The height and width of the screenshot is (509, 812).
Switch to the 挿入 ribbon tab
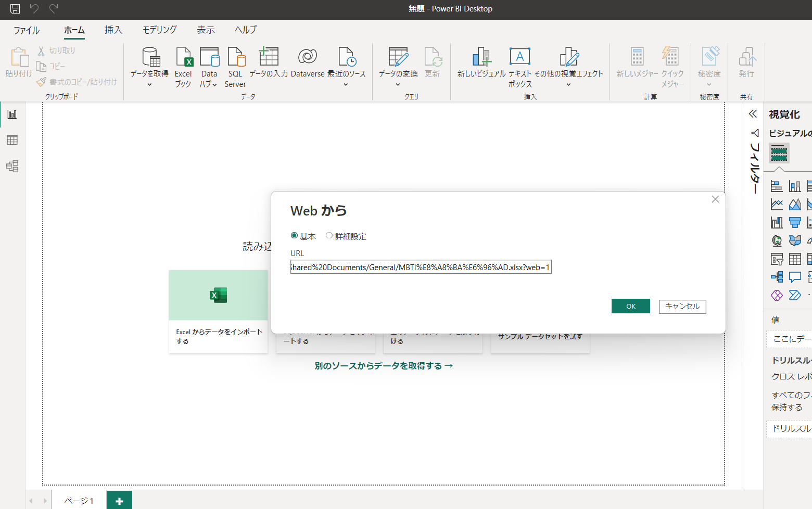coord(113,30)
